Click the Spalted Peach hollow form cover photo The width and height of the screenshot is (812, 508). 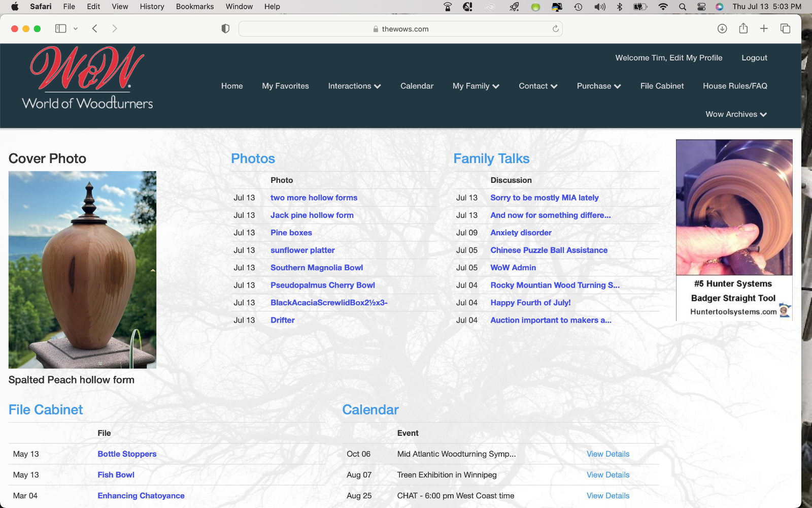click(x=82, y=270)
